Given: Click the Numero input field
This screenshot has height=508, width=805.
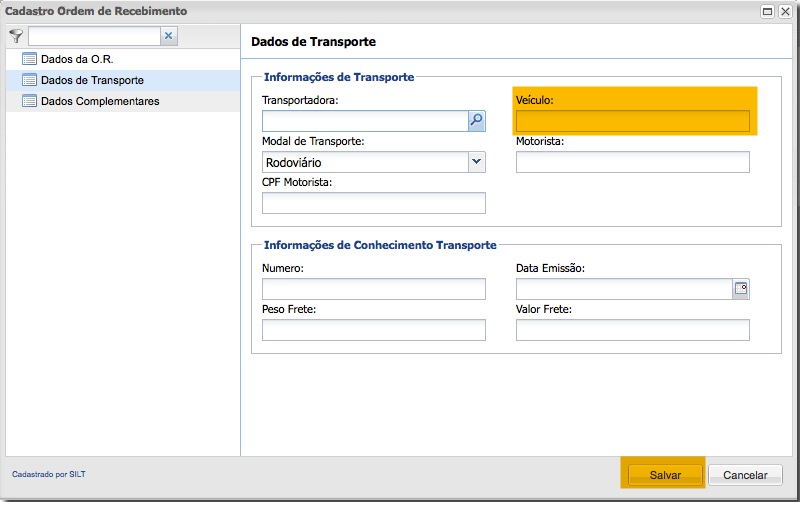Looking at the screenshot, I should pyautogui.click(x=373, y=289).
